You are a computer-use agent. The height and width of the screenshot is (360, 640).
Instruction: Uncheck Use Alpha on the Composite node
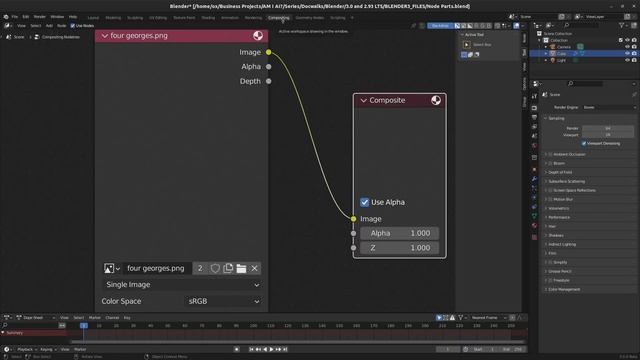click(x=364, y=202)
